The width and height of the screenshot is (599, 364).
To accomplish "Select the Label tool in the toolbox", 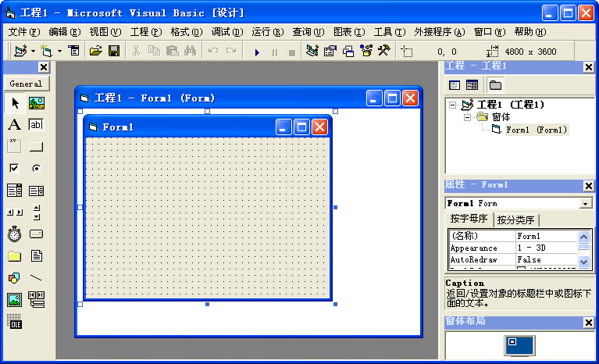I will click(x=14, y=124).
